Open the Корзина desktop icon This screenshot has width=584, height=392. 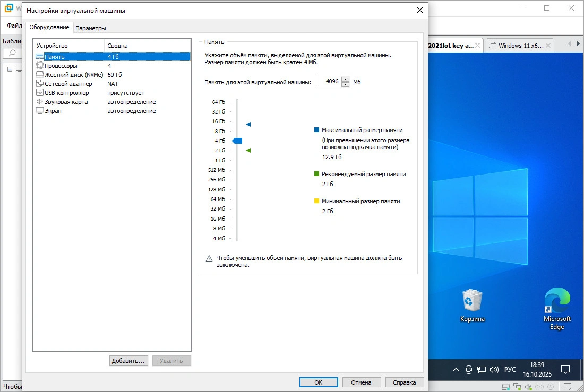pos(472,306)
